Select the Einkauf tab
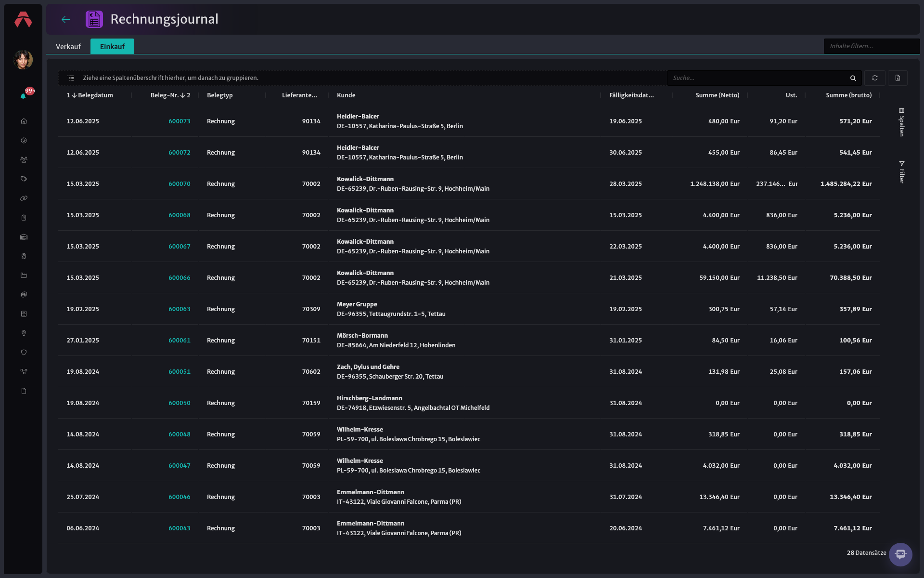This screenshot has height=578, width=924. 112,47
